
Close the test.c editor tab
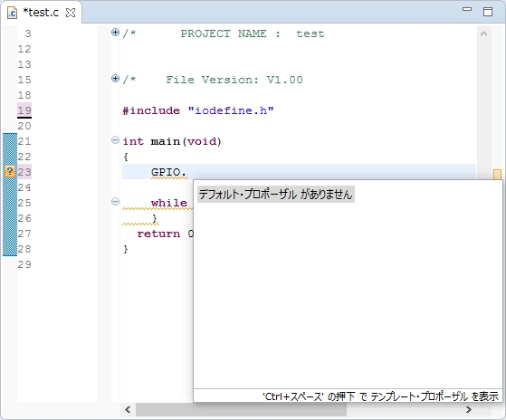tap(71, 13)
